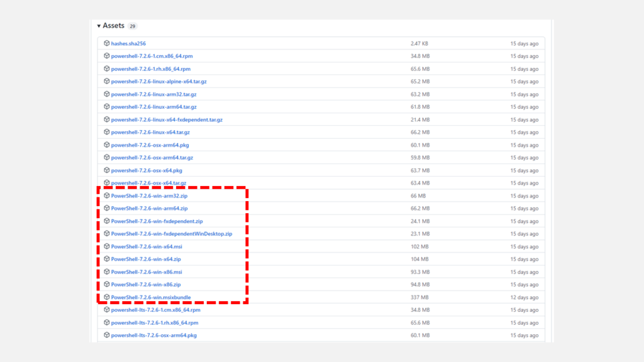The width and height of the screenshot is (644, 362).
Task: Open the powershell-7.2.6-linux-arm32.tar.gz link
Action: click(153, 94)
